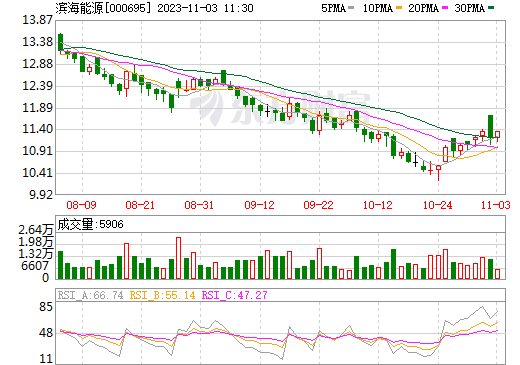Click the gray 5PMA color marker
Viewport: 520px width, 365px height.
(351, 8)
